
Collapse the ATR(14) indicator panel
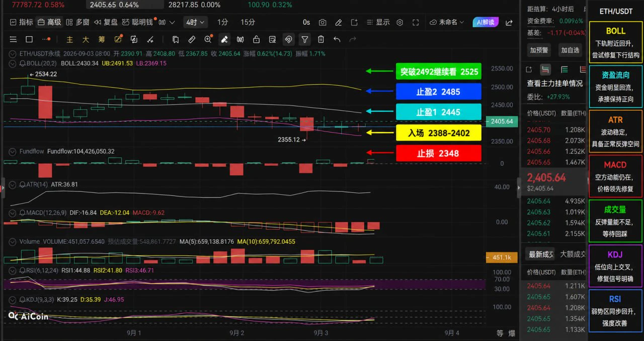click(x=13, y=184)
